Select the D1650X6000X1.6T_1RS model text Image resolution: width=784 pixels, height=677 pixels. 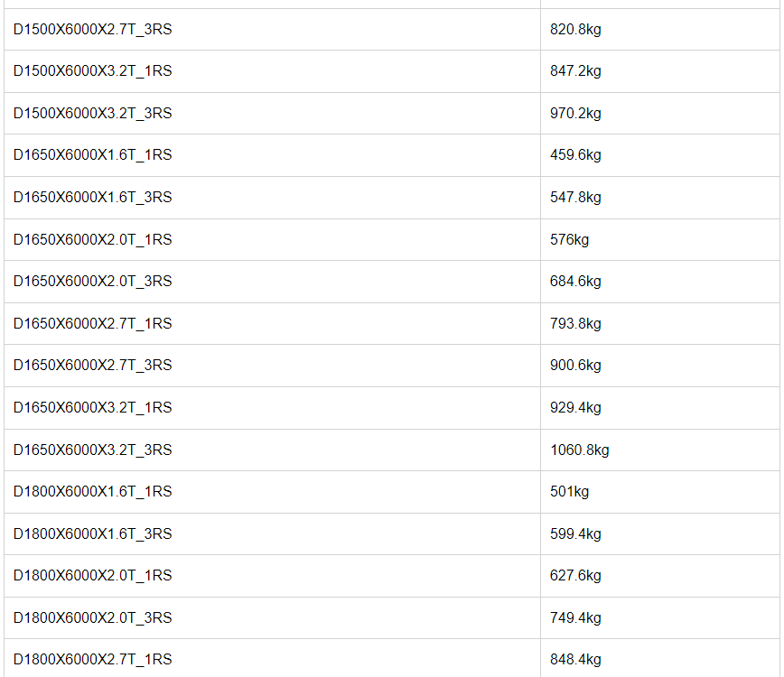click(92, 155)
